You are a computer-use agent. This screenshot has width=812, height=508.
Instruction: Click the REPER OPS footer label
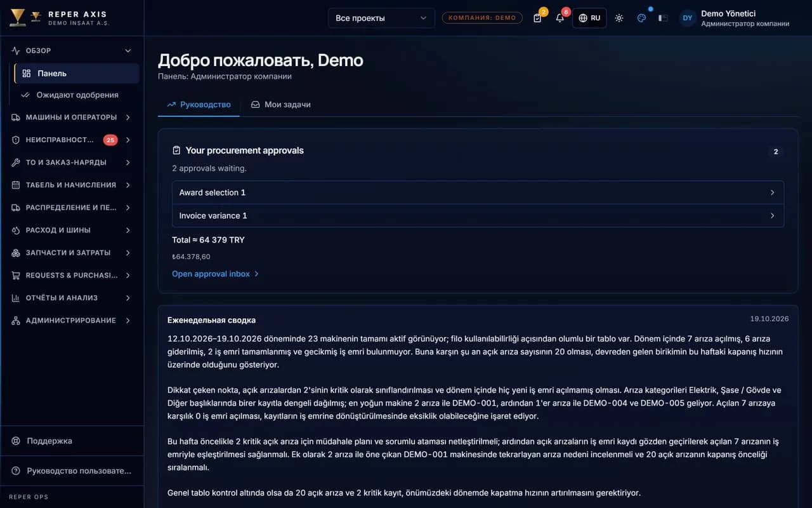point(29,497)
